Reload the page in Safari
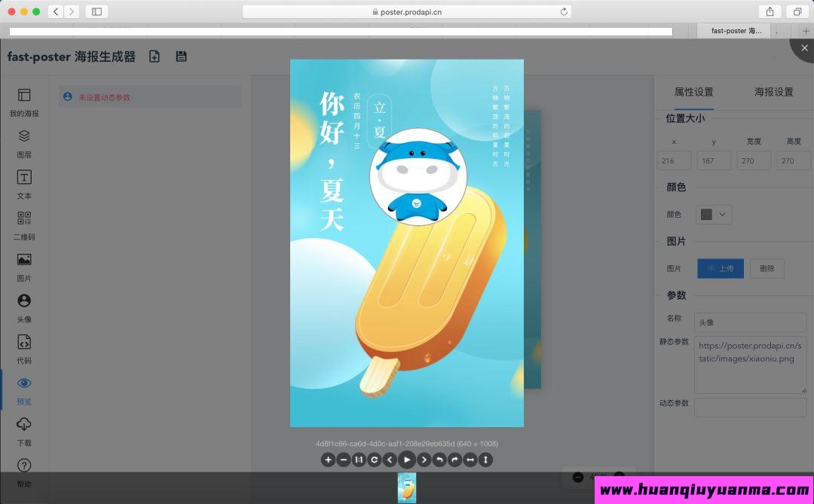 (x=564, y=11)
